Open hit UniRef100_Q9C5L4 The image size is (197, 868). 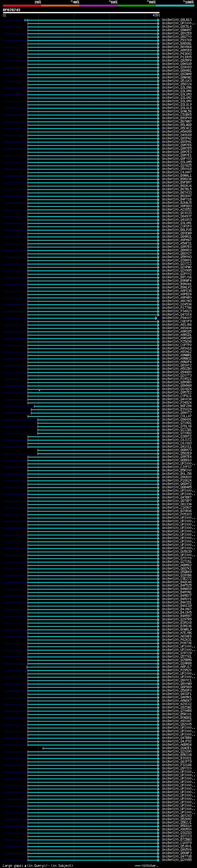coord(177,26)
